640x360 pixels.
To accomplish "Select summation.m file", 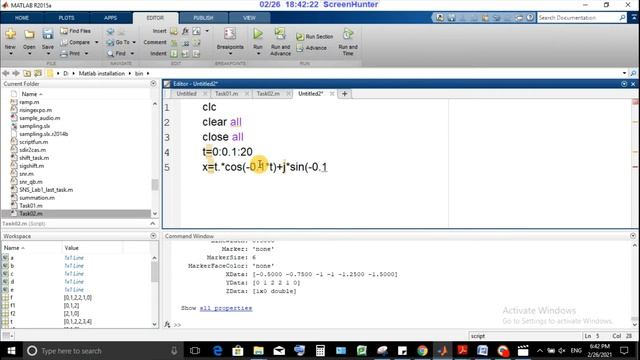I will 37,198.
